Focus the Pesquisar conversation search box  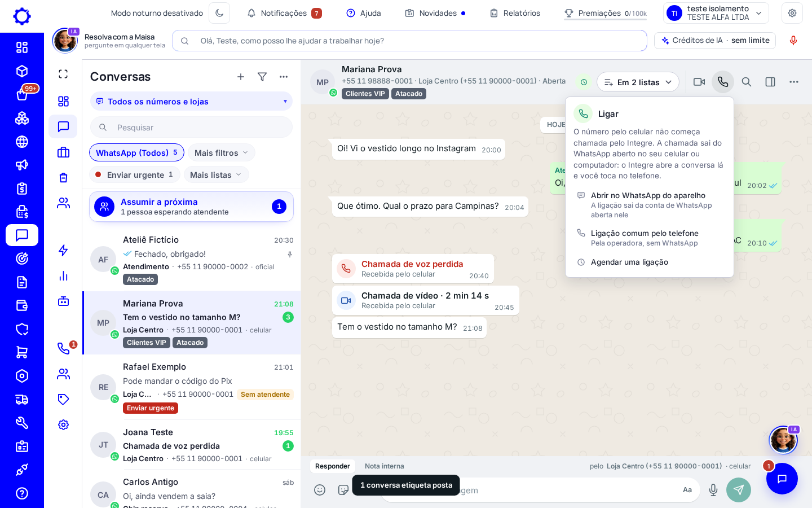pos(191,128)
